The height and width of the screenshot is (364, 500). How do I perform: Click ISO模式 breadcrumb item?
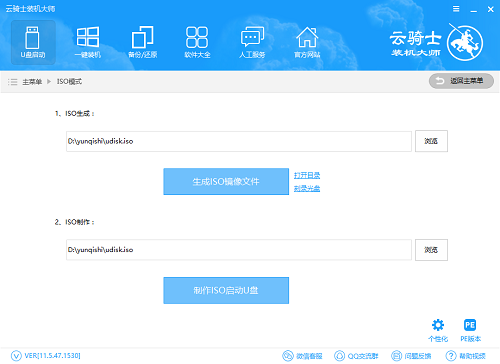pos(69,82)
